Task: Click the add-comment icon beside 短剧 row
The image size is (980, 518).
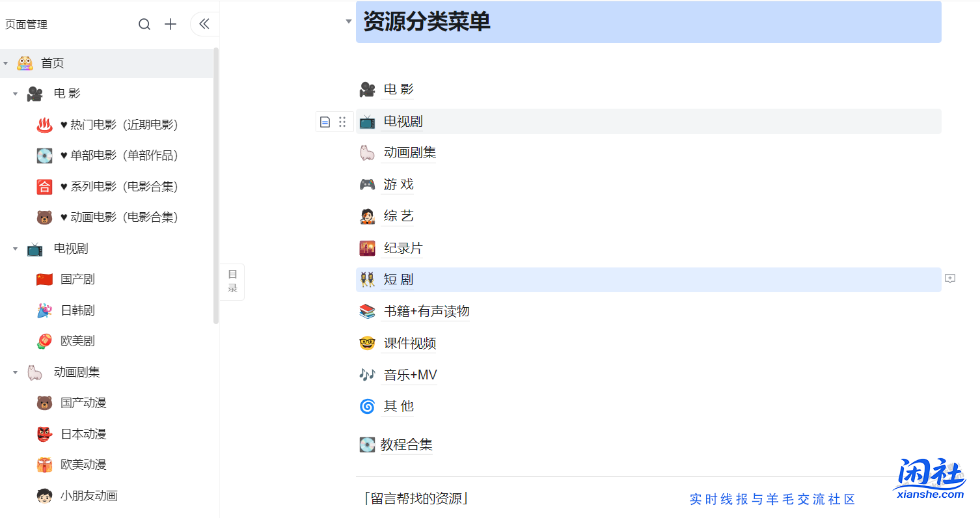Action: pyautogui.click(x=950, y=279)
